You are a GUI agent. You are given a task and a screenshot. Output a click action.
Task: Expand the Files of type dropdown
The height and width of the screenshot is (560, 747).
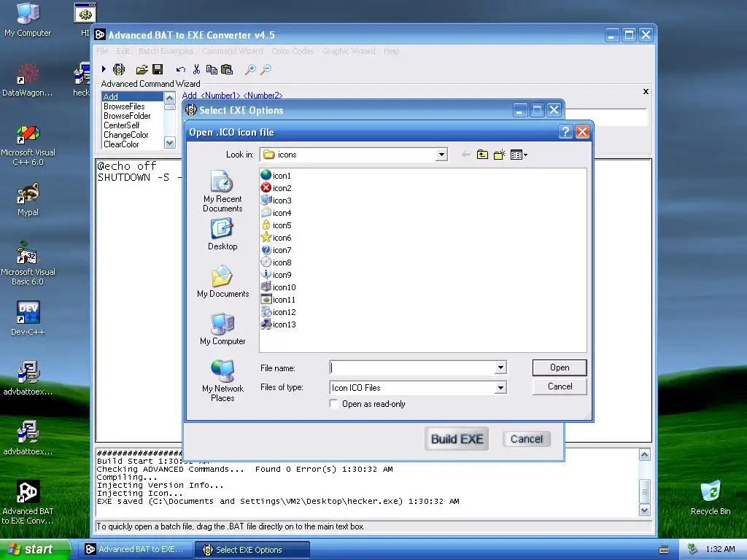click(x=500, y=388)
